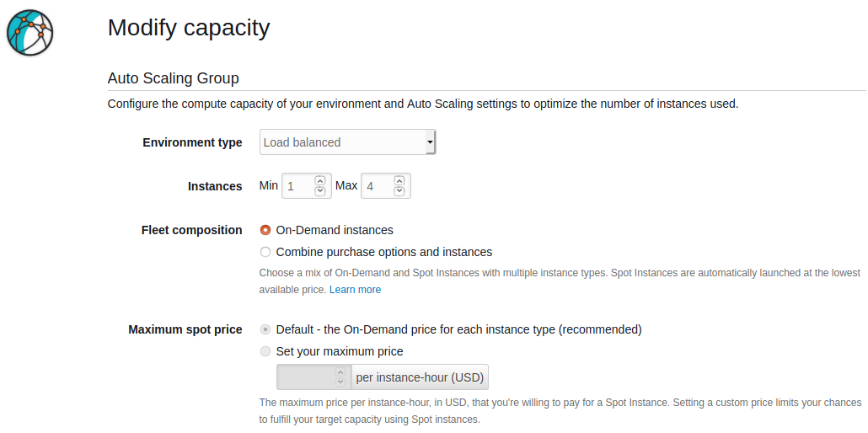Click the globe network logo icon
868x433 pixels.
click(29, 32)
